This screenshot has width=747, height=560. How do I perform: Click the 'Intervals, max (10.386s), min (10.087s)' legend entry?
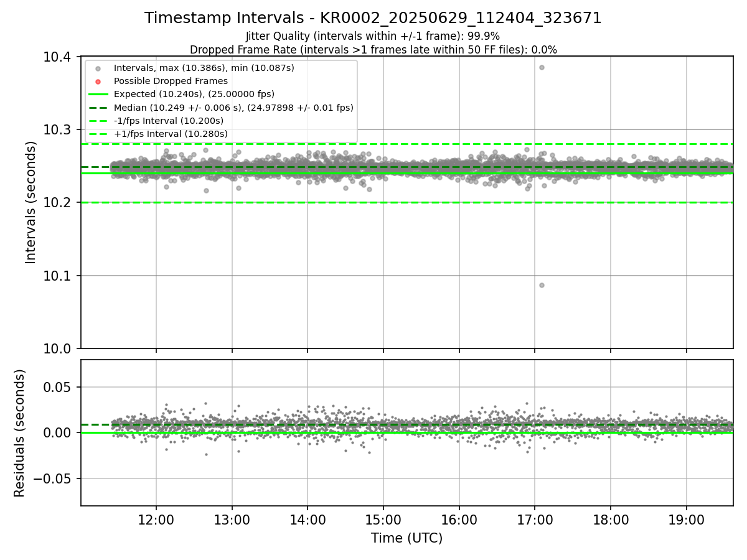[204, 67]
